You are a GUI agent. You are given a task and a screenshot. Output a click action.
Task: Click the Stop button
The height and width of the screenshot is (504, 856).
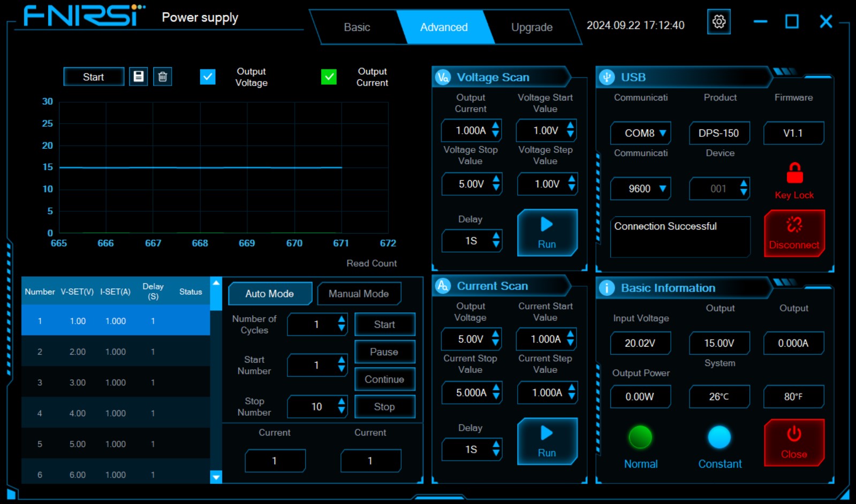[385, 407]
